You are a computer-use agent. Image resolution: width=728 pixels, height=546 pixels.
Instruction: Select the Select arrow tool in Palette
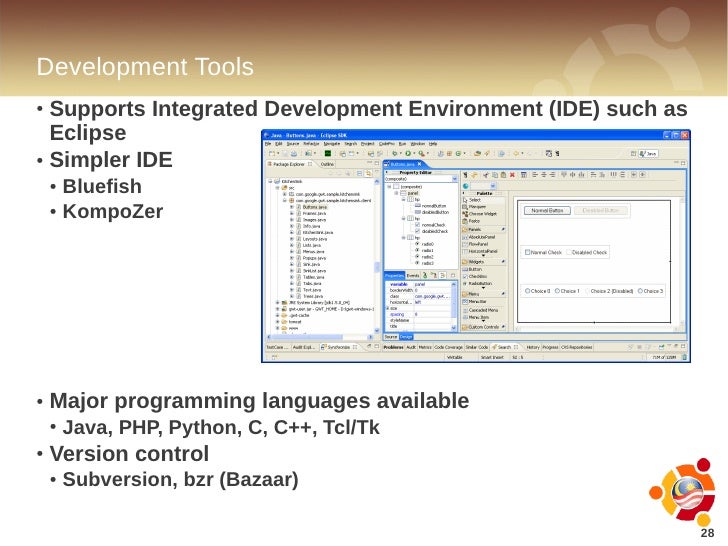[472, 200]
